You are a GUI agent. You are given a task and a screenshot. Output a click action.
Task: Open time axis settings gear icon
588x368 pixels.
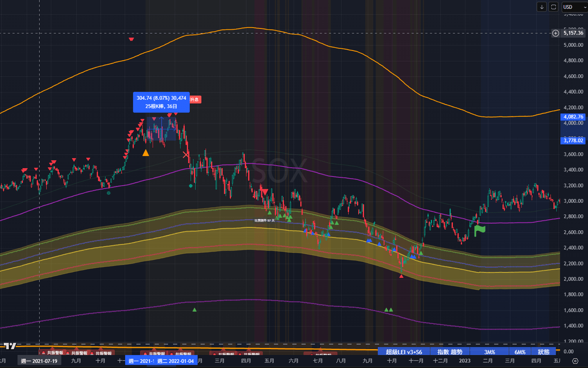tap(575, 361)
